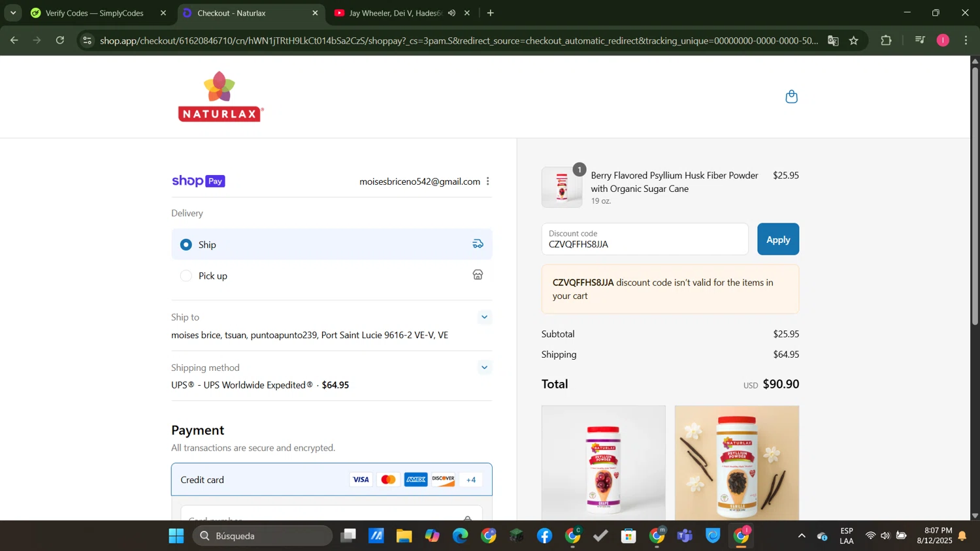This screenshot has width=980, height=551.
Task: Open the grape psyllium powder product image
Action: [604, 463]
